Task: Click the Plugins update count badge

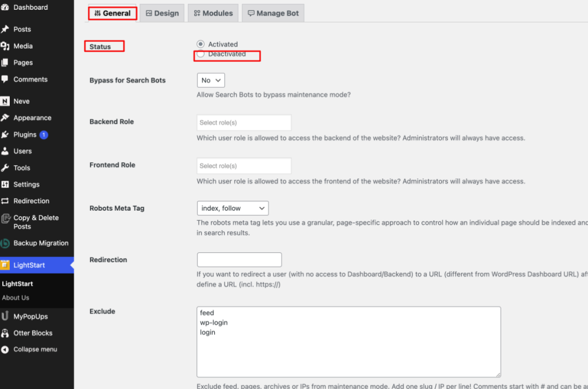Action: pos(44,134)
